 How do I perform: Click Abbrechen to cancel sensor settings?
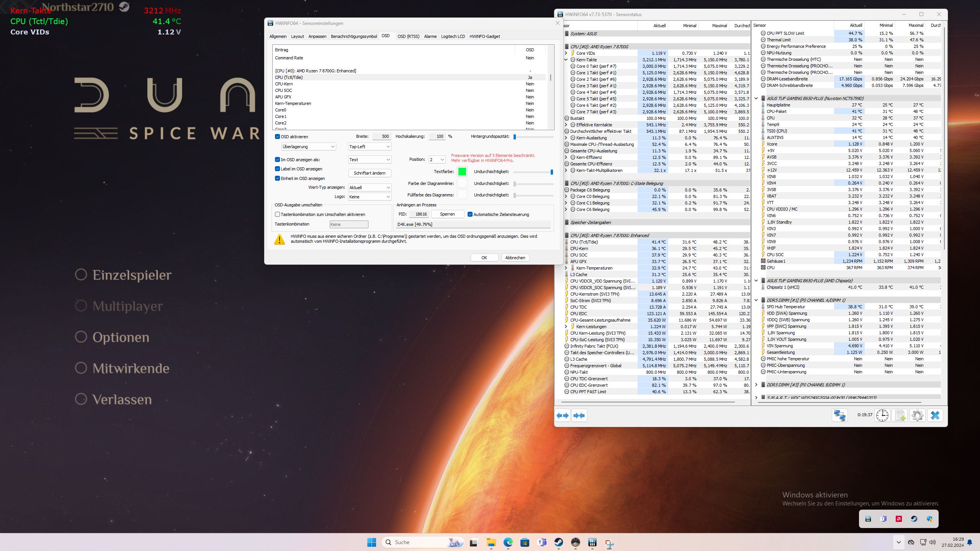click(515, 258)
